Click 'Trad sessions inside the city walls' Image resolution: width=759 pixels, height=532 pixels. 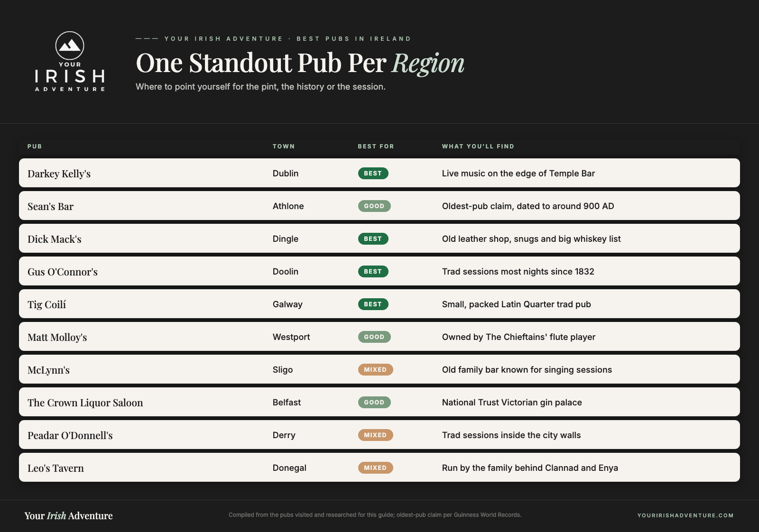click(x=511, y=435)
